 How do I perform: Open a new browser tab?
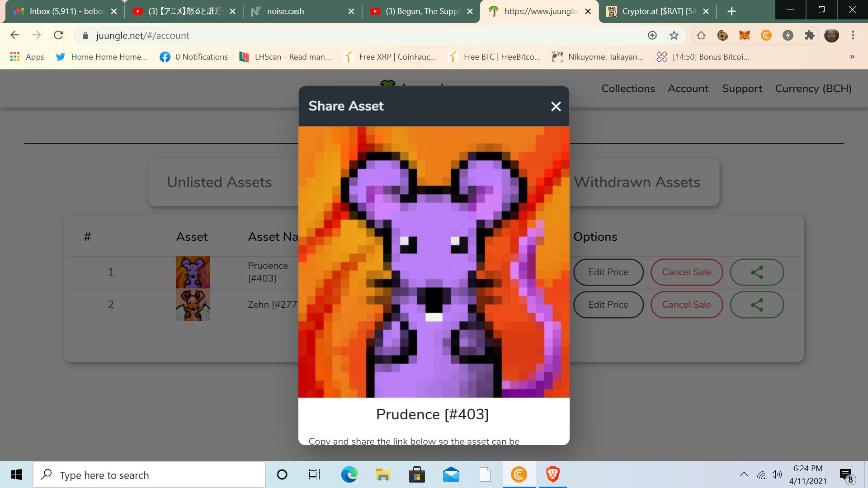click(x=731, y=11)
